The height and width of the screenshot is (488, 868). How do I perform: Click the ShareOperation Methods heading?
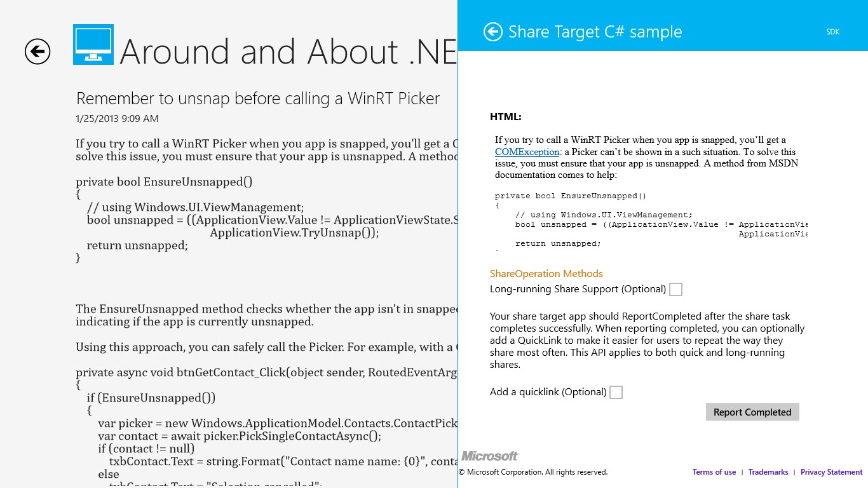tap(546, 274)
